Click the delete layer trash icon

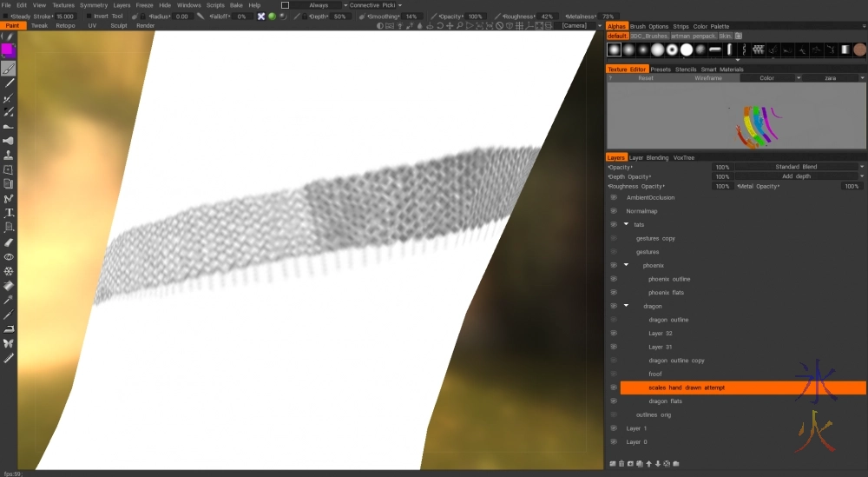click(622, 463)
